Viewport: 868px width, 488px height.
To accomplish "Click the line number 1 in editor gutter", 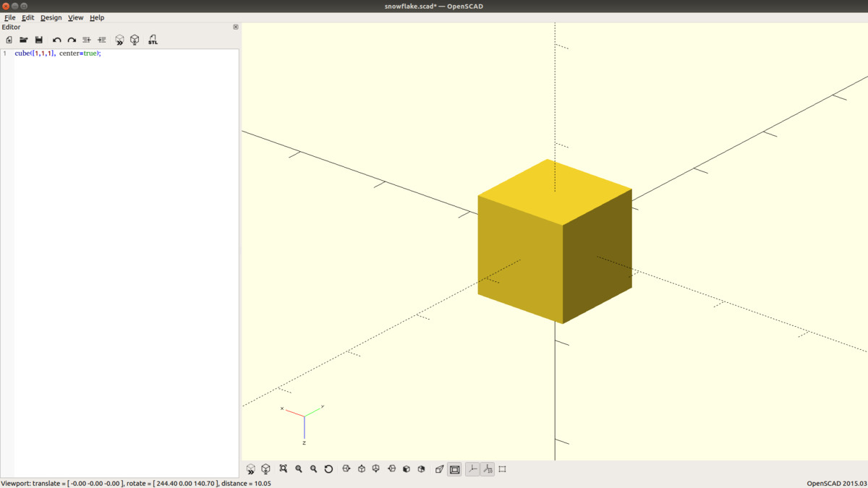I will coord(4,53).
